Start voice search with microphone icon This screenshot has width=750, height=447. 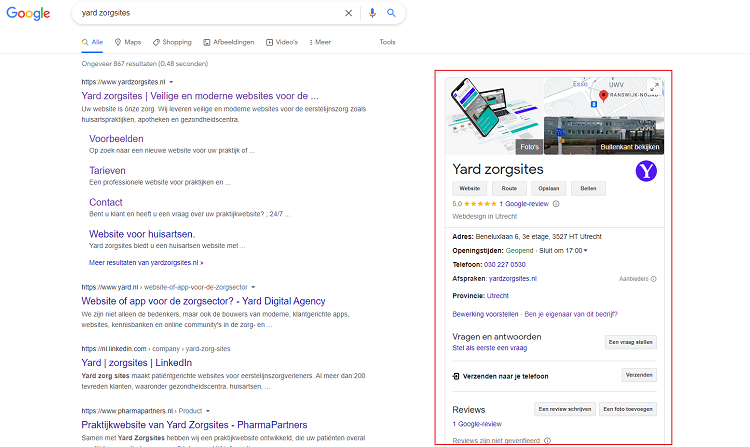[x=372, y=13]
